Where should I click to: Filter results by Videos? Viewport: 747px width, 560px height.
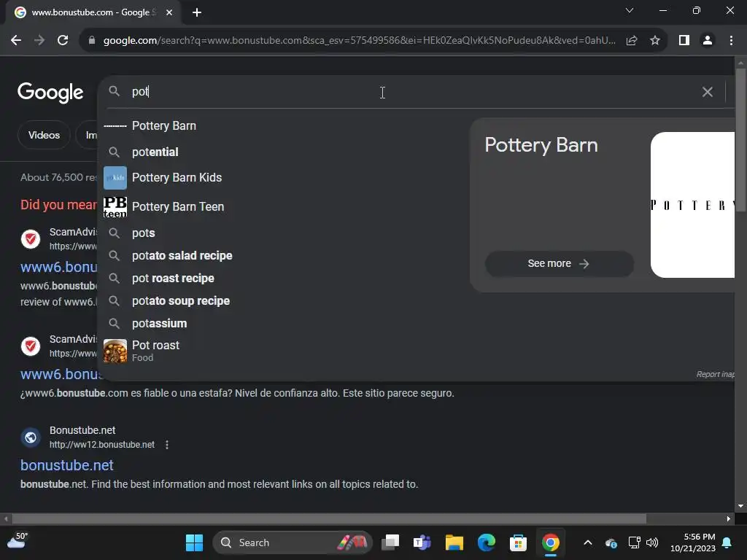44,135
